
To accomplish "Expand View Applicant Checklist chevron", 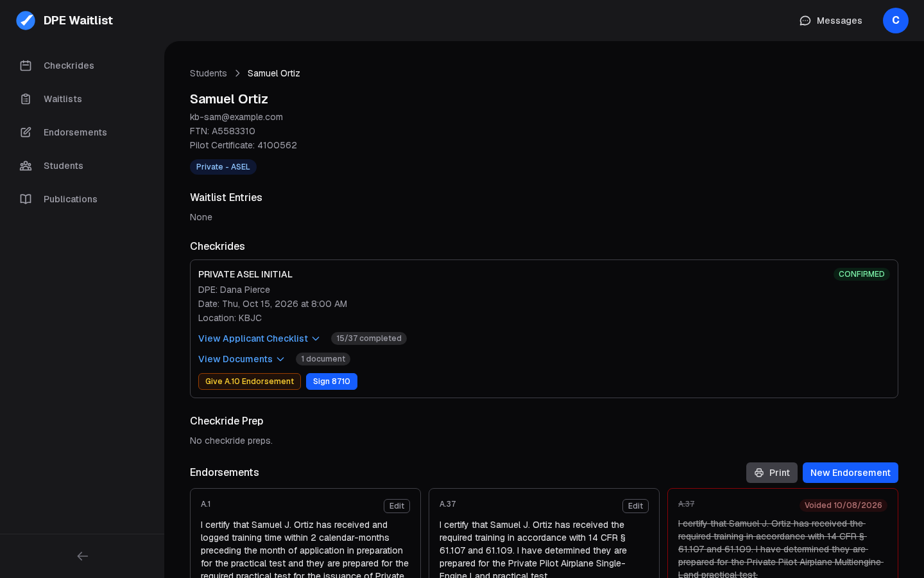I will click(x=316, y=338).
